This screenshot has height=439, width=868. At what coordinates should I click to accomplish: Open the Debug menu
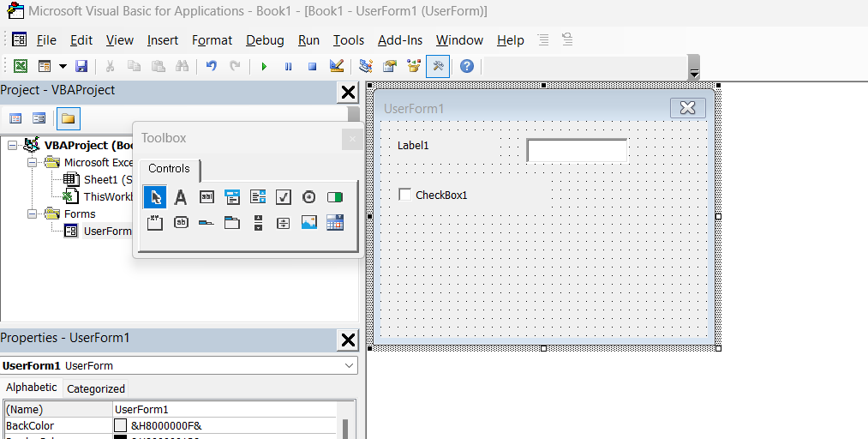[265, 40]
